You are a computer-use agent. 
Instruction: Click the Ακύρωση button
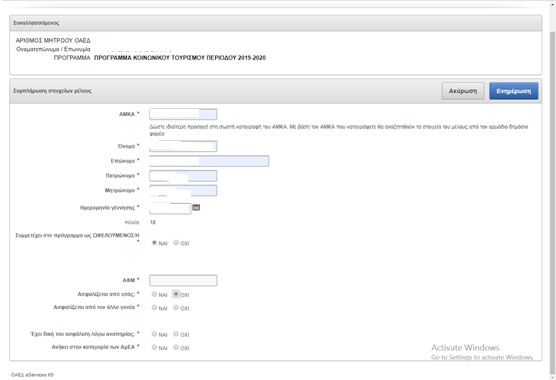(463, 91)
